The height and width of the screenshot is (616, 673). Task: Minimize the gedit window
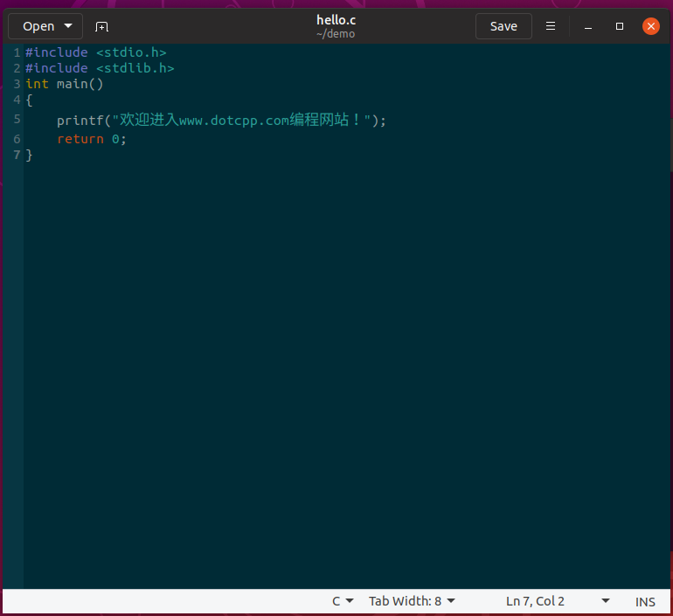click(586, 26)
